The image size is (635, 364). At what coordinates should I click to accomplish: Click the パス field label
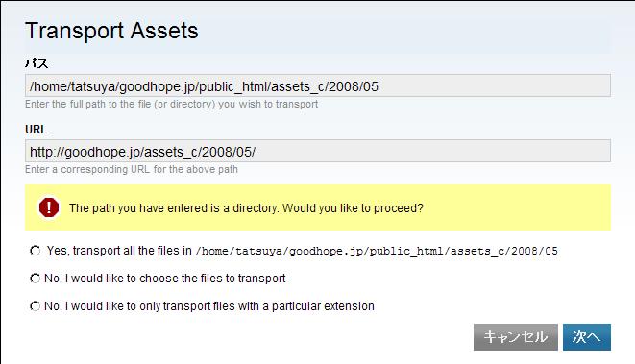[37, 63]
